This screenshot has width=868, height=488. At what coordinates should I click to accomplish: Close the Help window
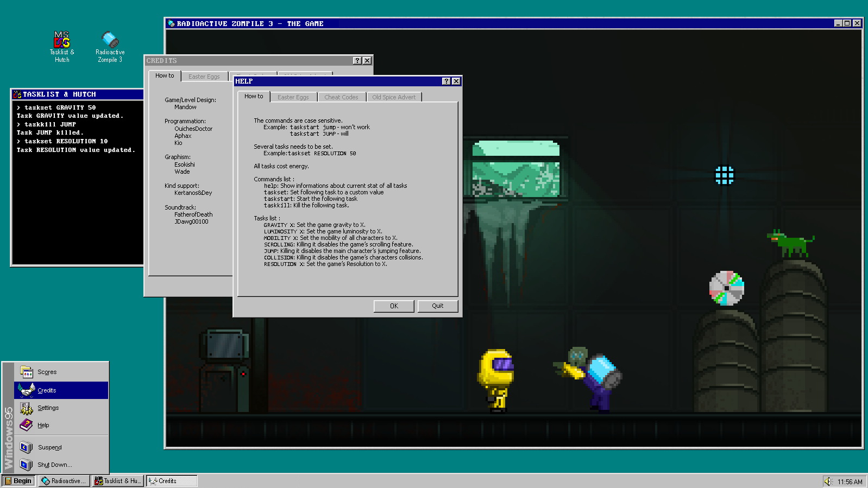(456, 81)
